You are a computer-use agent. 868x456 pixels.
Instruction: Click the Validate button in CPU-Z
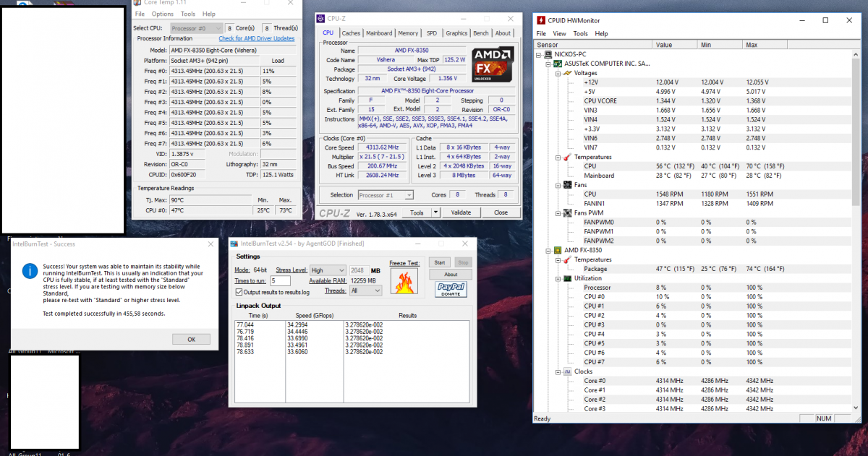point(461,212)
